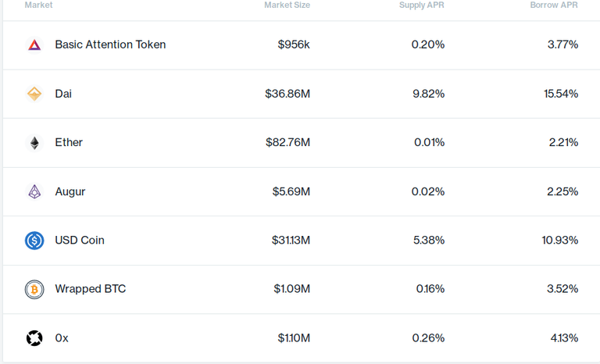600x364 pixels.
Task: Click the Augur token icon
Action: point(34,191)
